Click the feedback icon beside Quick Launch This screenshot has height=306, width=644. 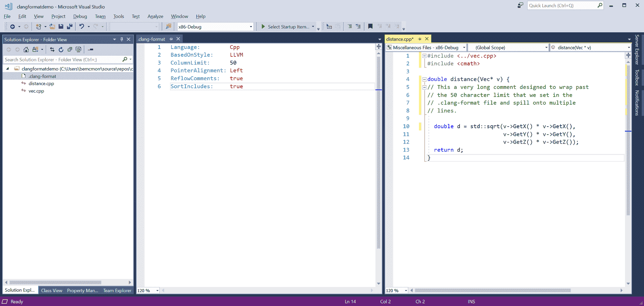point(520,5)
